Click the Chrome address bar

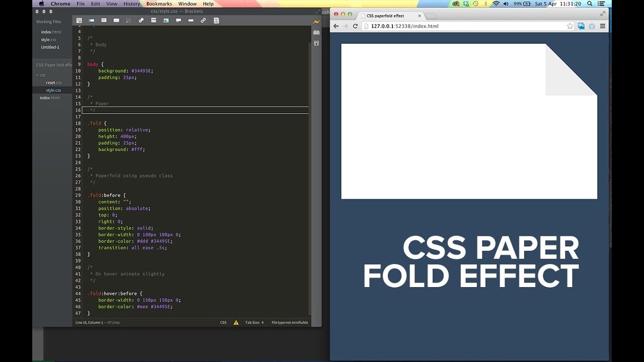(468, 26)
